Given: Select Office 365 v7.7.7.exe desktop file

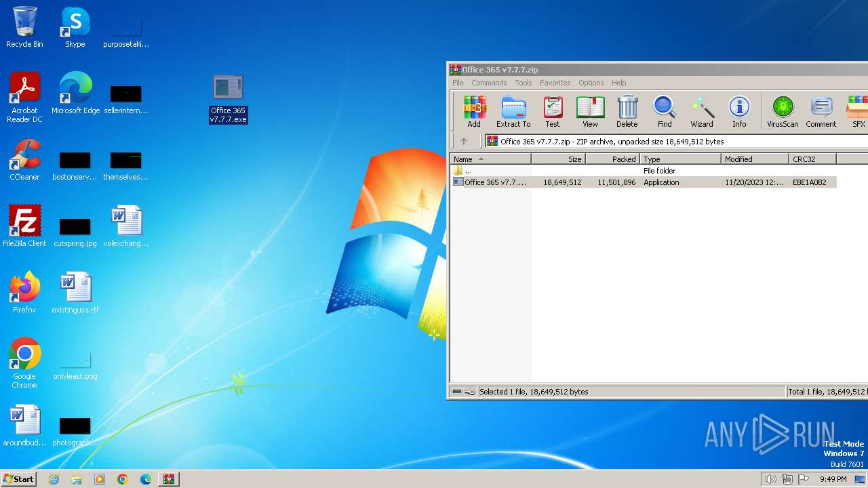Looking at the screenshot, I should coord(229,99).
